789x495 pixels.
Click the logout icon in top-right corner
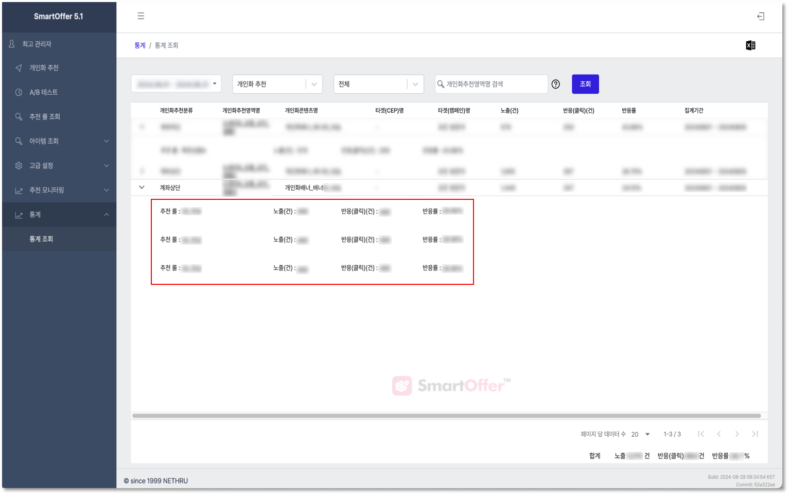point(761,16)
